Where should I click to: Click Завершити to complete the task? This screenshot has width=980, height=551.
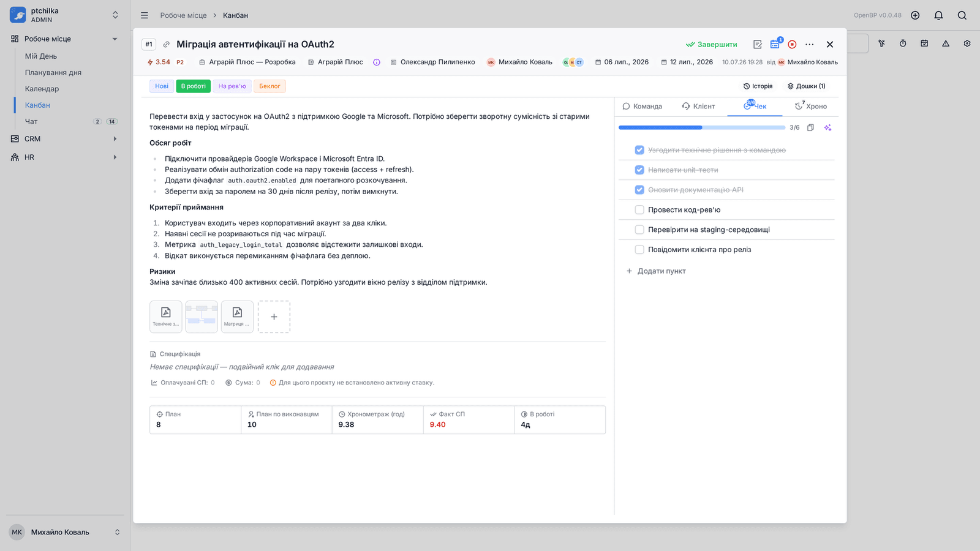click(x=711, y=45)
